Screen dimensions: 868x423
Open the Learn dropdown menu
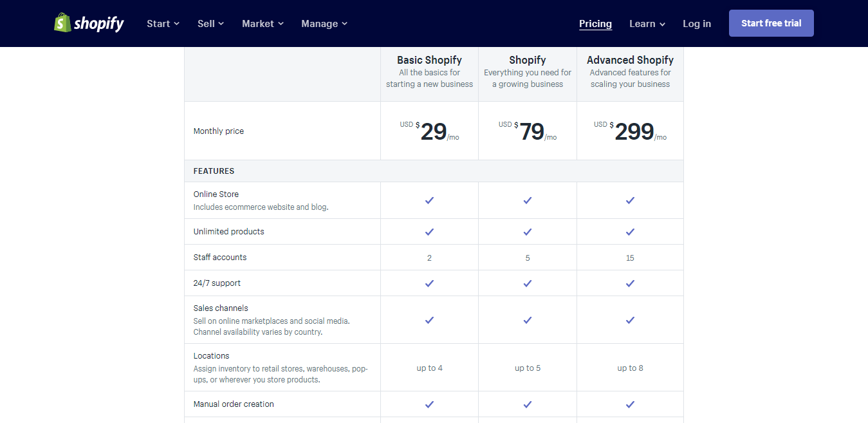[647, 23]
